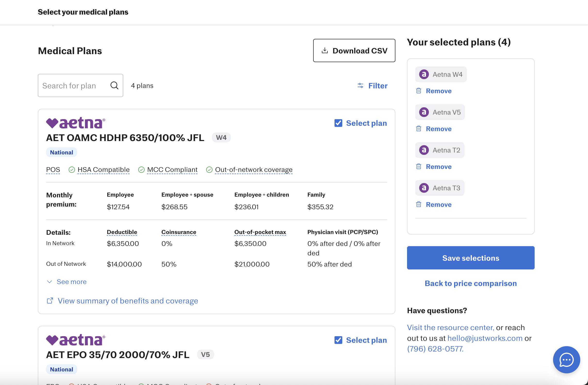Click Remove text under Aetna W4
This screenshot has width=588, height=385.
[x=439, y=91]
